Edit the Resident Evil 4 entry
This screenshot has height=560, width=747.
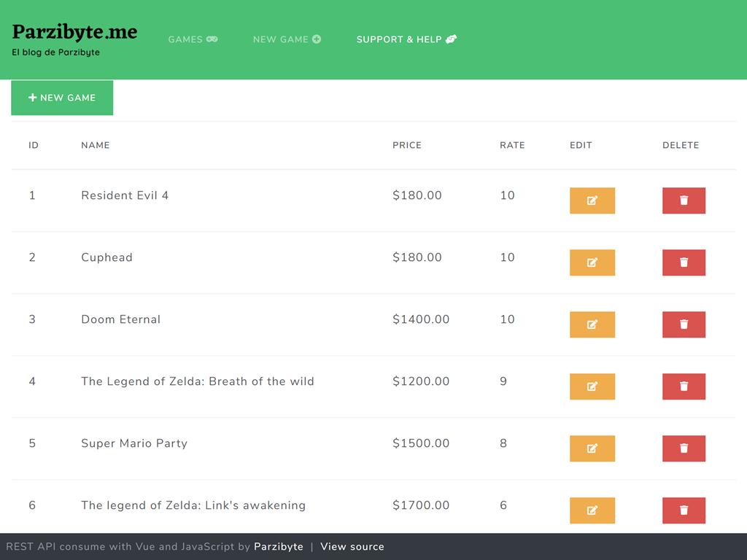[x=592, y=201]
